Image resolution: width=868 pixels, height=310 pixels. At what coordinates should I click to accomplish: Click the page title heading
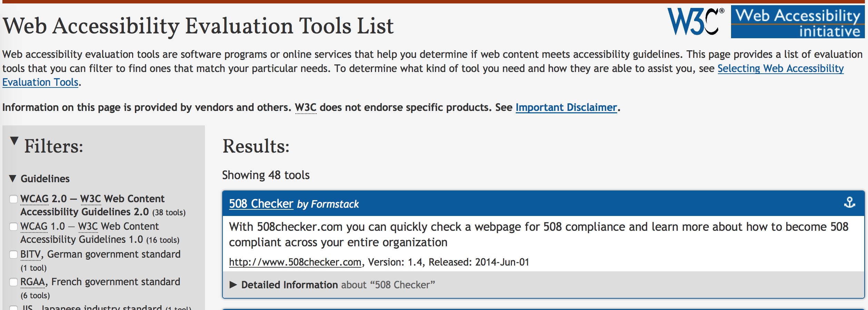point(198,26)
